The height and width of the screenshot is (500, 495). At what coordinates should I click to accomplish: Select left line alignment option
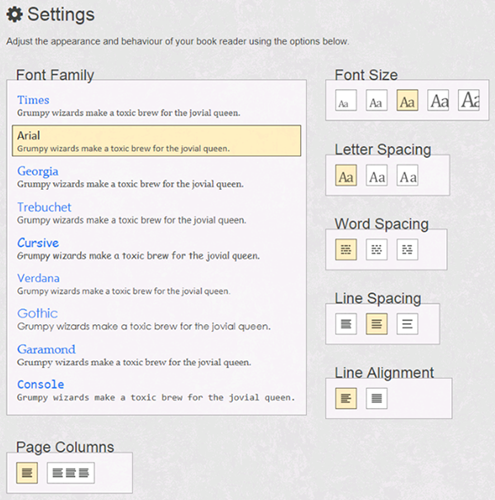pyautogui.click(x=346, y=398)
